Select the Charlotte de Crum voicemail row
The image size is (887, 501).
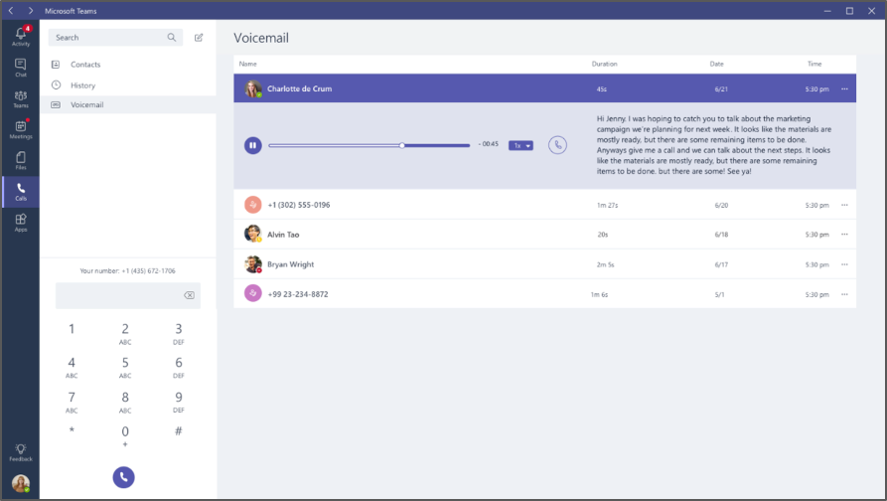545,88
